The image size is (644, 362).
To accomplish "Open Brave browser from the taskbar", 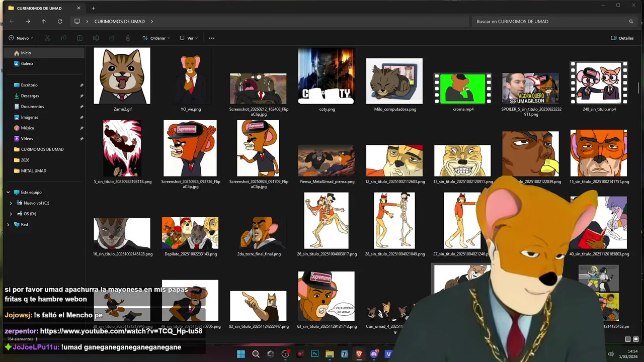I will [x=359, y=354].
